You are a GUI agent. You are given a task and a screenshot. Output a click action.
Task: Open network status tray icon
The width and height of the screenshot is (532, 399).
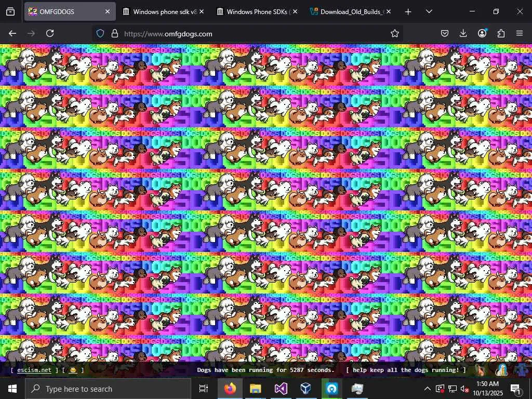pos(453,389)
